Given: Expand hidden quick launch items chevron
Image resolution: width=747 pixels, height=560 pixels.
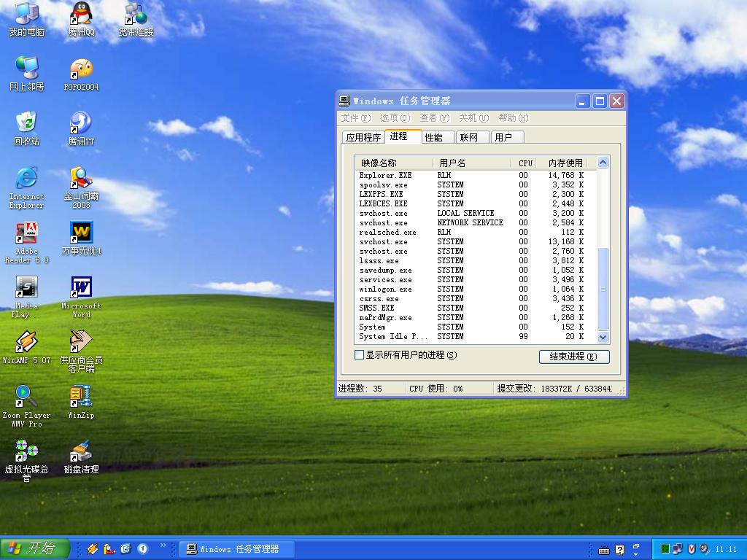Looking at the screenshot, I should point(163,545).
